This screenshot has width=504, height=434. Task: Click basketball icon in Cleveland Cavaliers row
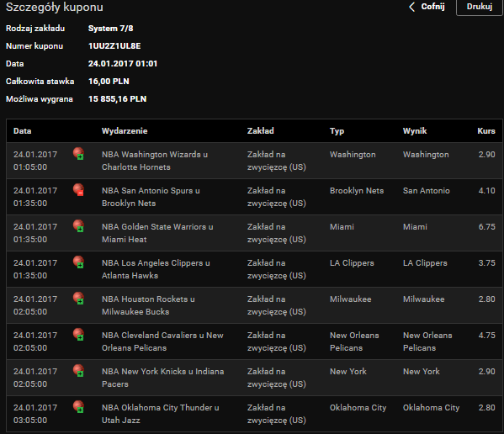[78, 334]
